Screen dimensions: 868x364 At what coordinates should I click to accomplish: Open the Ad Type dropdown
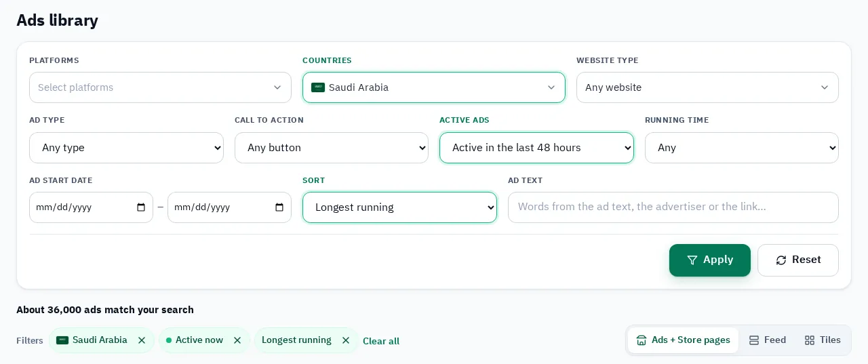126,148
